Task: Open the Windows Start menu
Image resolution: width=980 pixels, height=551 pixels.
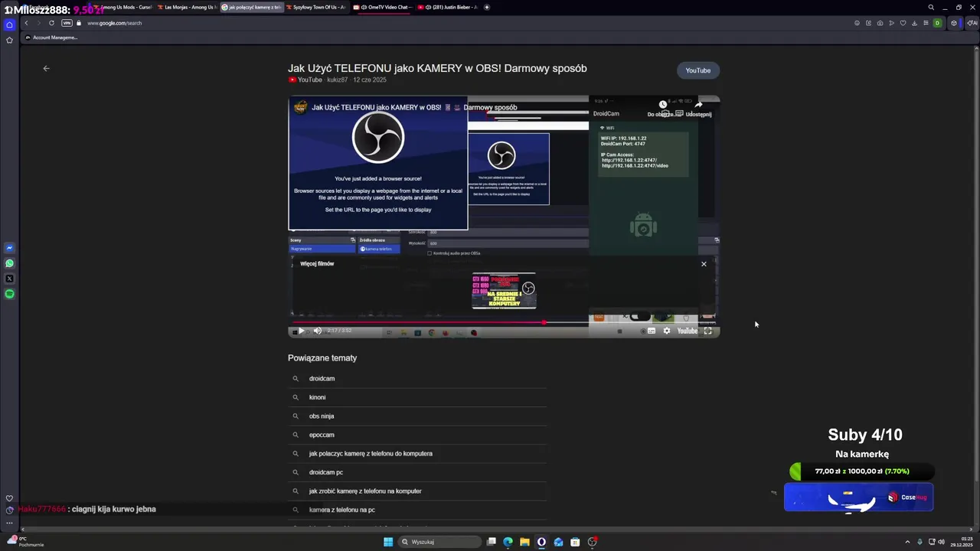Action: click(x=388, y=542)
